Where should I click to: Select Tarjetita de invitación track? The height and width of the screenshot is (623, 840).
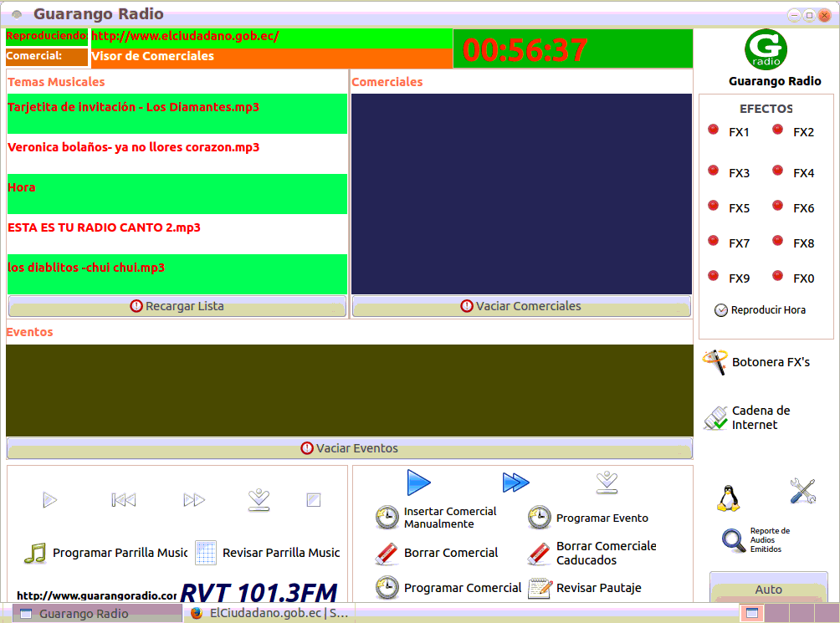point(177,114)
